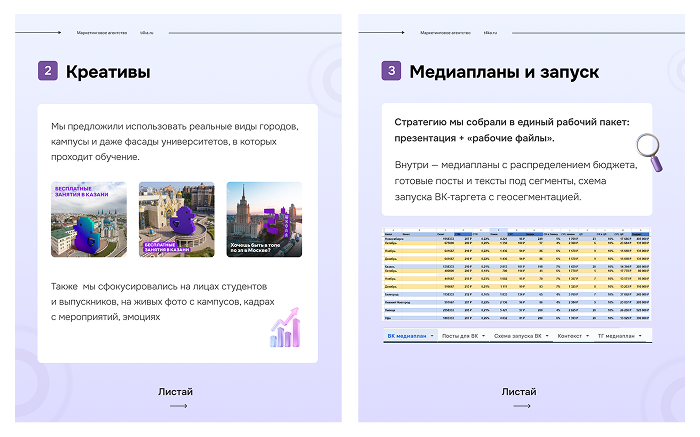Open the Moscow skyscraper creative image
This screenshot has width=700, height=437.
tap(264, 219)
